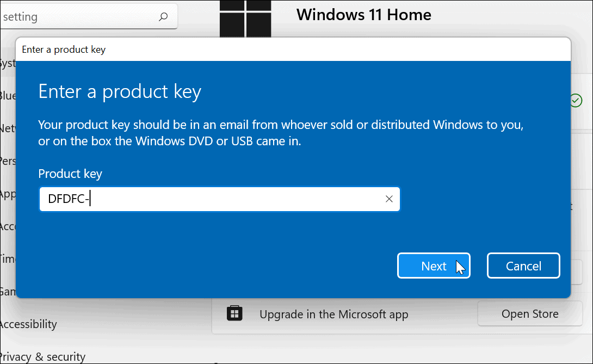Viewport: 593px width, 364px height.
Task: Select the Network sidebar item
Action: tap(8, 128)
